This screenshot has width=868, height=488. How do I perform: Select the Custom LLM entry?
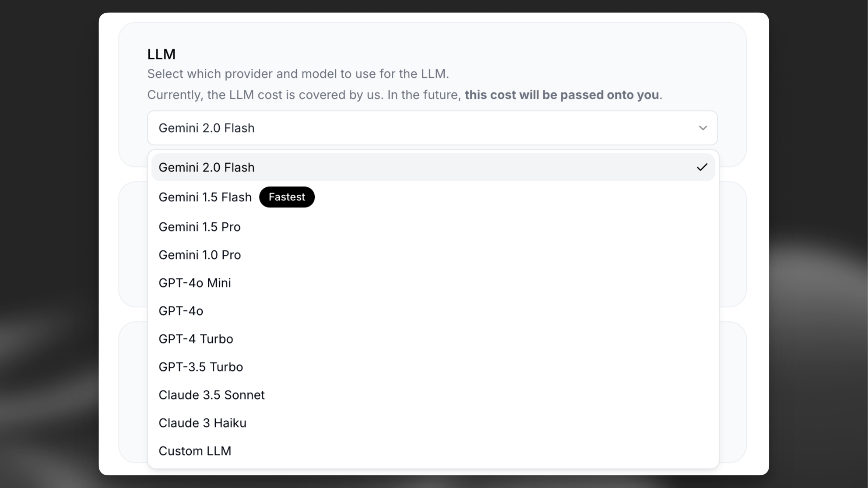click(195, 451)
